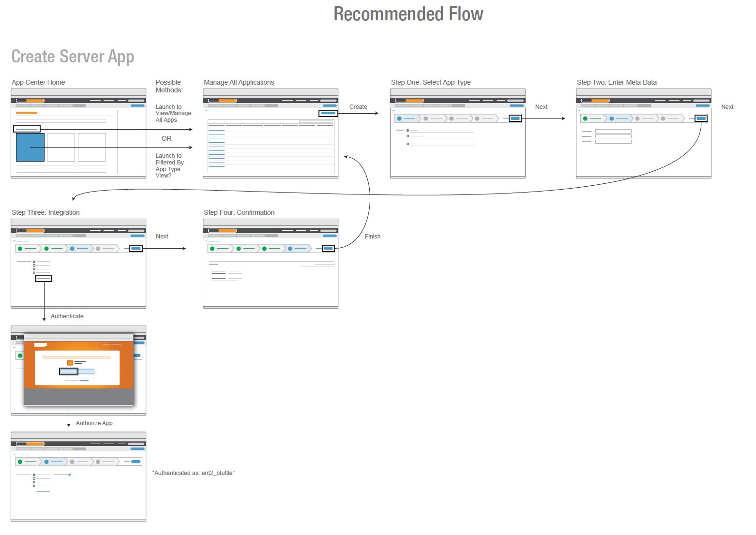Click the green completed first step circle in Step Two

pyautogui.click(x=585, y=119)
